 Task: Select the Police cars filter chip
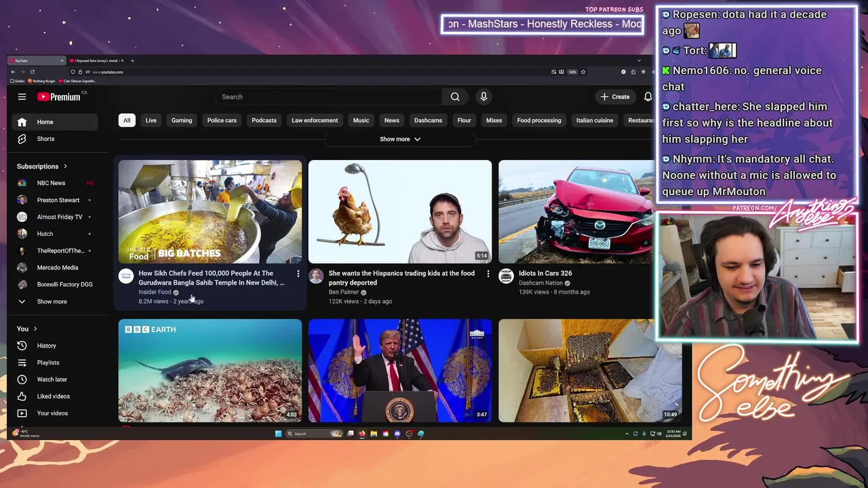click(222, 121)
